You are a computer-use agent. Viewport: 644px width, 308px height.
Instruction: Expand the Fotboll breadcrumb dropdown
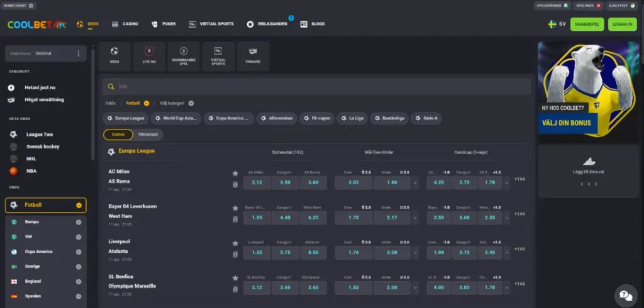[147, 103]
